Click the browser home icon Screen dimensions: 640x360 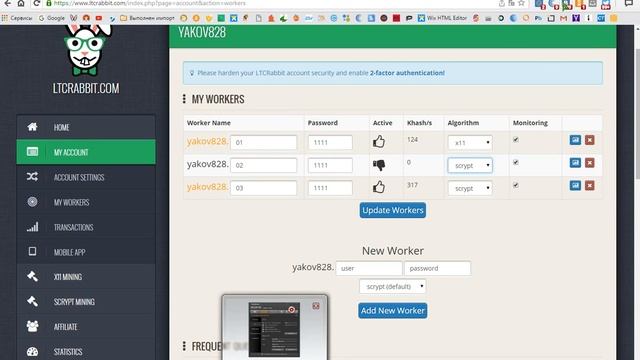click(21, 4)
